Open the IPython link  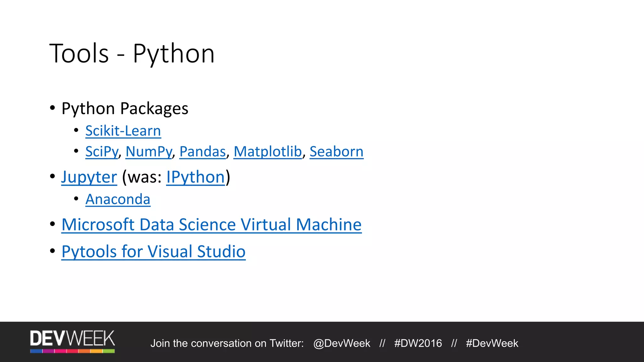coord(195,177)
